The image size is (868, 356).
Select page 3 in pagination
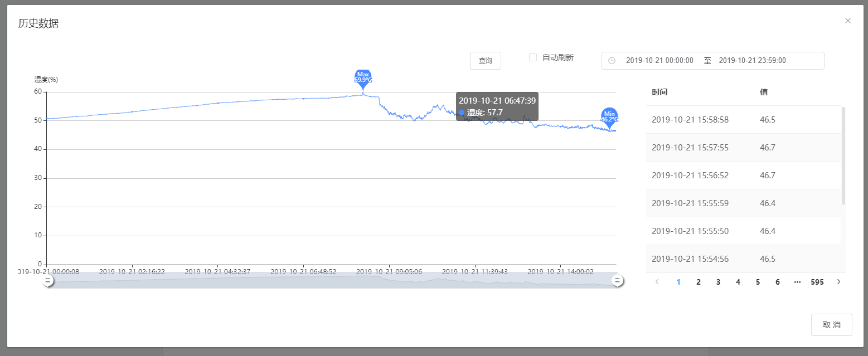[x=718, y=282]
